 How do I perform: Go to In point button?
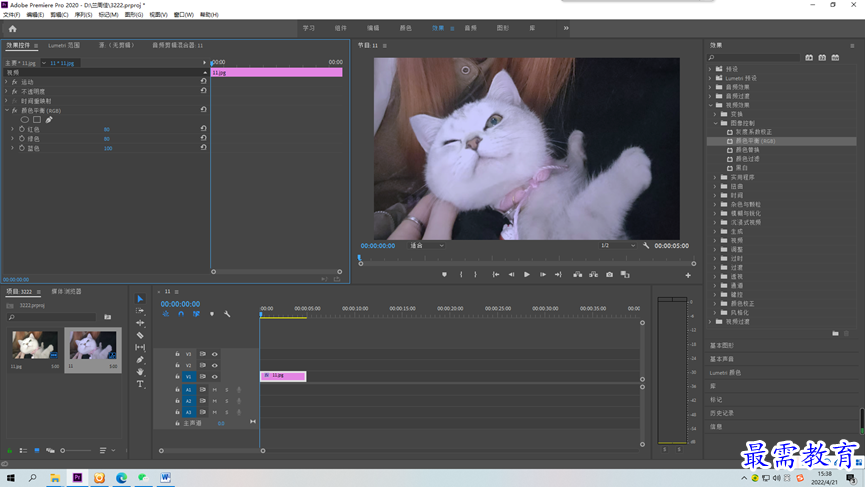496,275
